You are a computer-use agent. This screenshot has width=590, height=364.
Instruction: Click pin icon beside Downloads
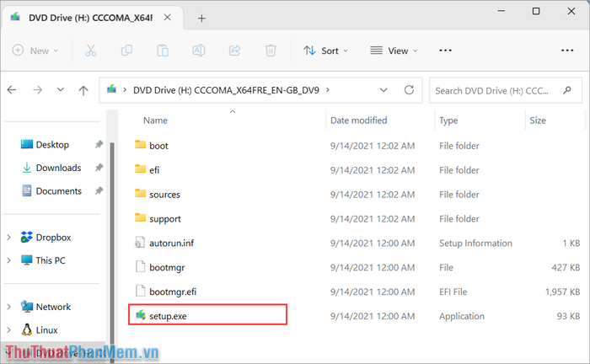pos(99,168)
